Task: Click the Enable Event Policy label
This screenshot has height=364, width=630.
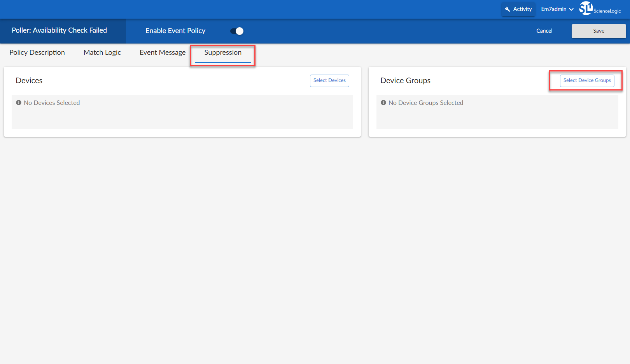Action: click(x=175, y=31)
